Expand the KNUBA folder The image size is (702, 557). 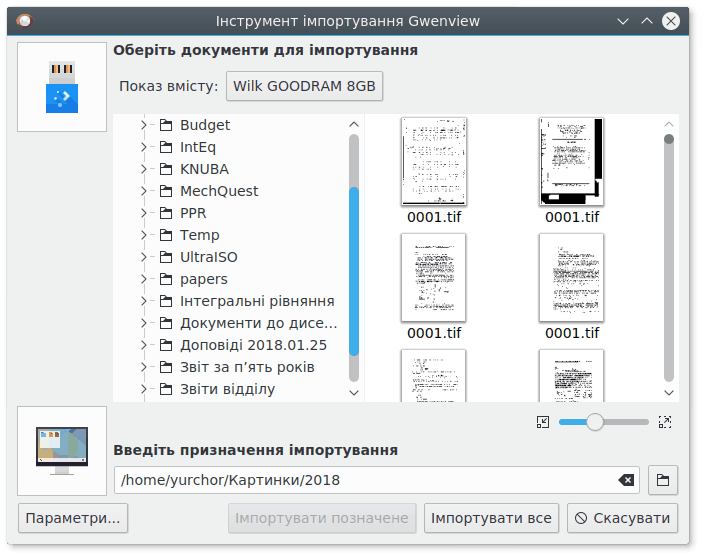pos(144,169)
